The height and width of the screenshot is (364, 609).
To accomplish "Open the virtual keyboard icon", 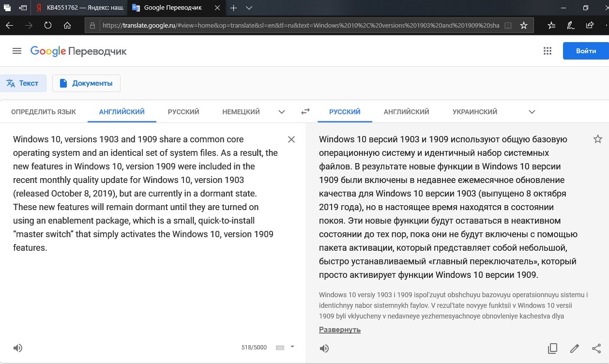I will [x=280, y=348].
